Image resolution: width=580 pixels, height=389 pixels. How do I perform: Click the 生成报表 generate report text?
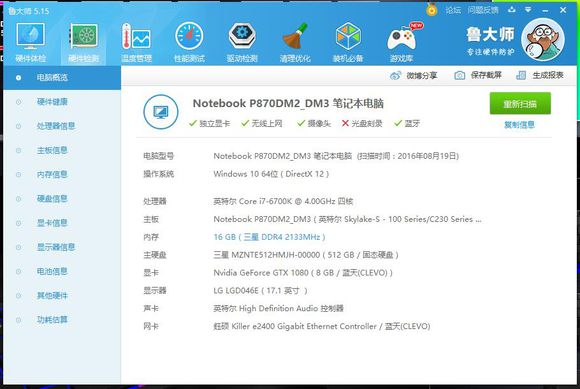pyautogui.click(x=548, y=75)
